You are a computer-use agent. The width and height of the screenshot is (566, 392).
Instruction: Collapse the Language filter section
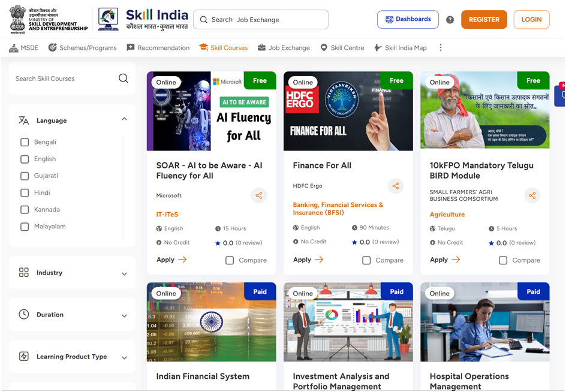pyautogui.click(x=124, y=119)
